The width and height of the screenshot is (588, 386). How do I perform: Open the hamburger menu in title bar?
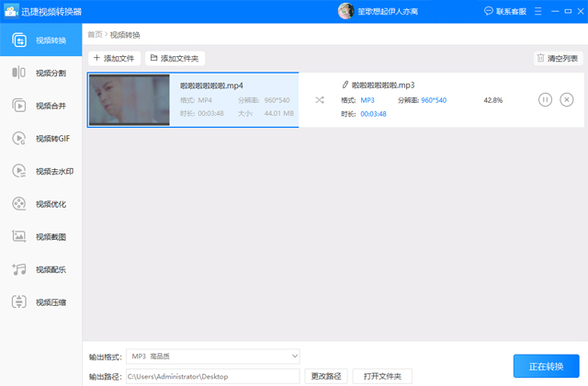(537, 11)
